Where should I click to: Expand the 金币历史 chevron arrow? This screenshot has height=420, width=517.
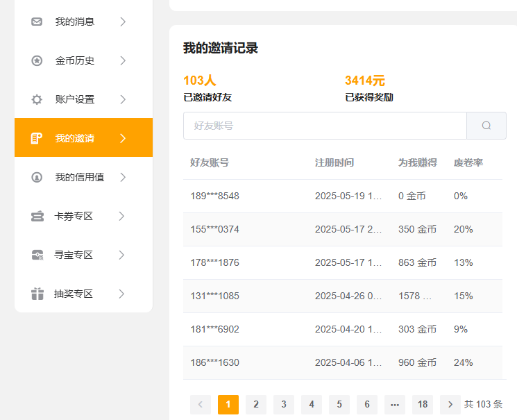coord(123,60)
